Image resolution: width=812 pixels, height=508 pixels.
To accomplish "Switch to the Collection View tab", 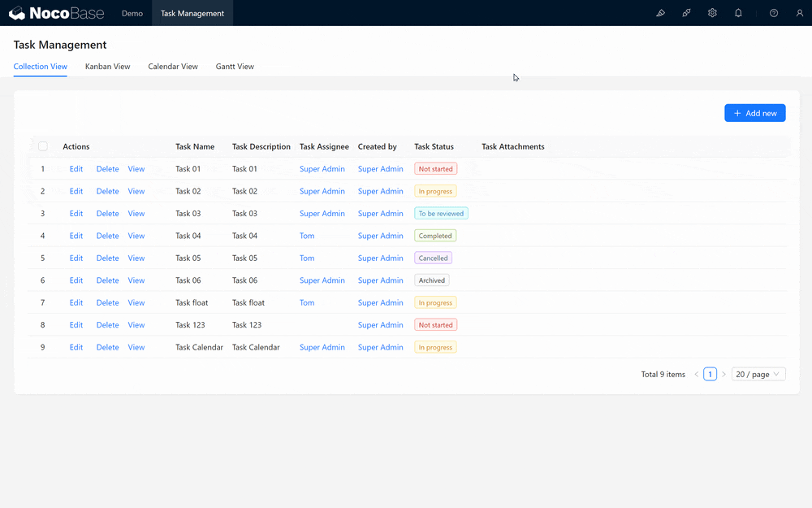I will [41, 67].
